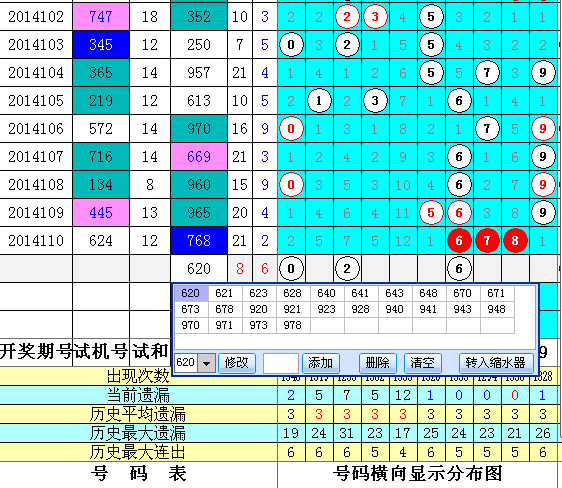The width and height of the screenshot is (562, 488).
Task: Select number 621 in the popup list
Action: pyautogui.click(x=224, y=293)
